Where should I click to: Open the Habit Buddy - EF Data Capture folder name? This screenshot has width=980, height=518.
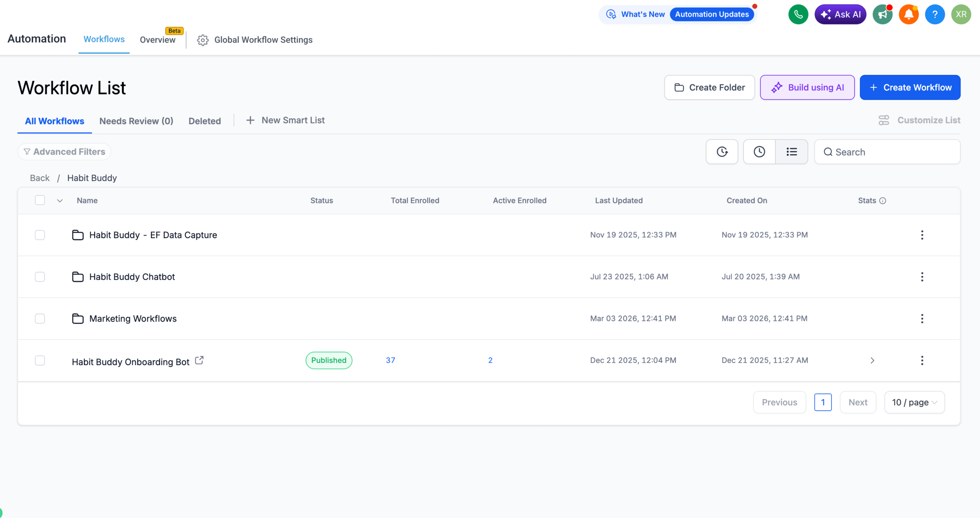[153, 235]
